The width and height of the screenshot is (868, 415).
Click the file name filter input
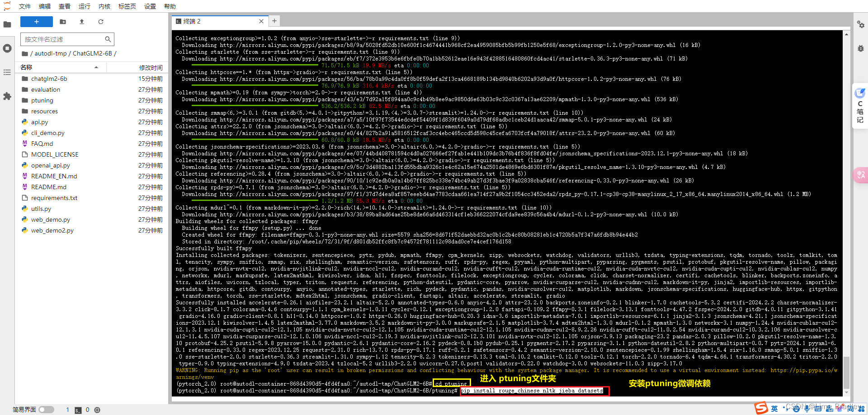tap(67, 39)
